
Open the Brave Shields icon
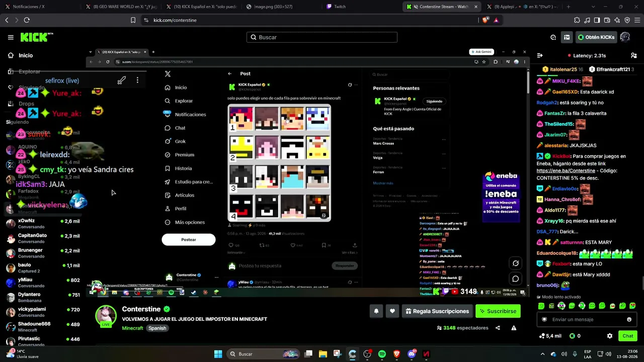[485, 20]
